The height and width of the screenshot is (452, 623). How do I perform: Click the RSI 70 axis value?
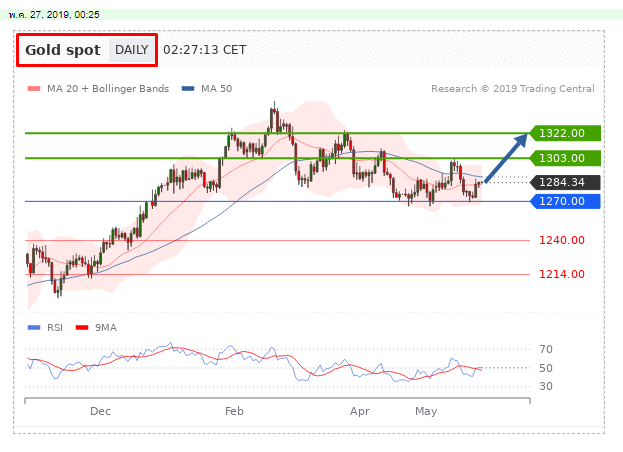546,349
